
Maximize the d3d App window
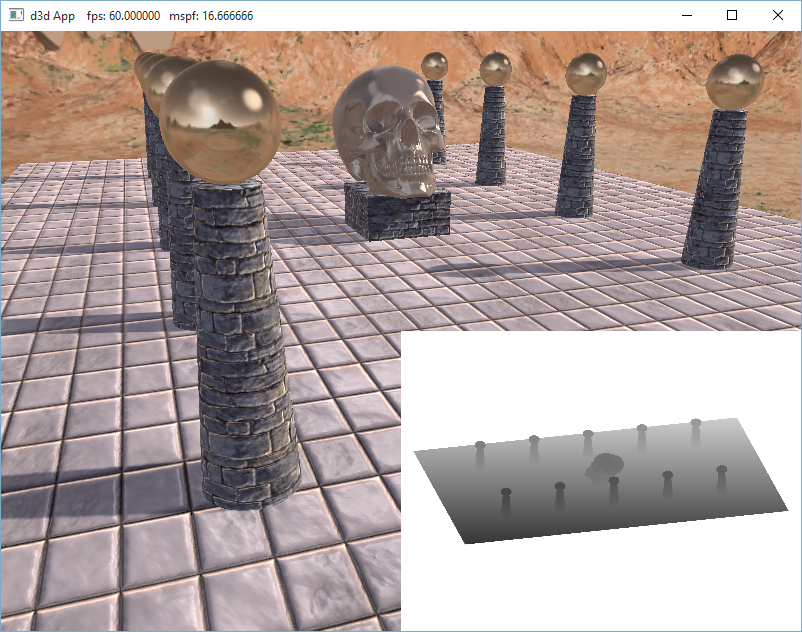[732, 16]
